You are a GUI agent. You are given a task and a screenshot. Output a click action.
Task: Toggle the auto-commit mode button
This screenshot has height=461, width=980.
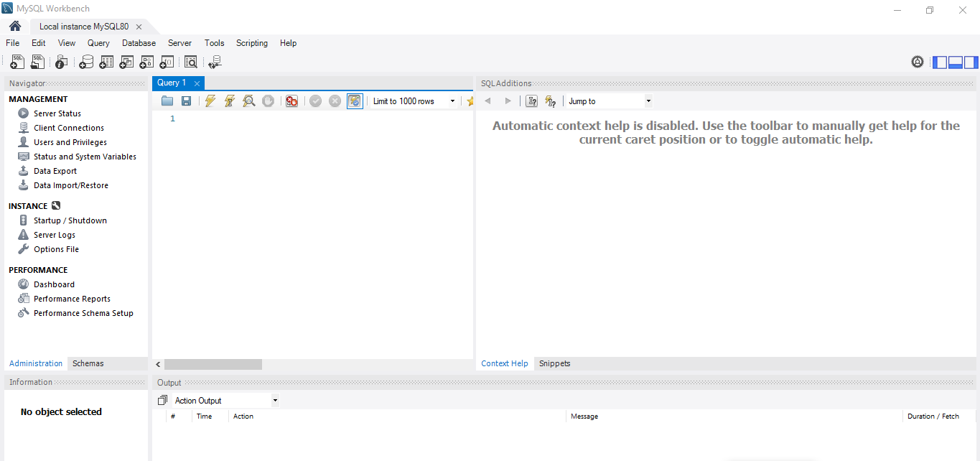click(355, 101)
